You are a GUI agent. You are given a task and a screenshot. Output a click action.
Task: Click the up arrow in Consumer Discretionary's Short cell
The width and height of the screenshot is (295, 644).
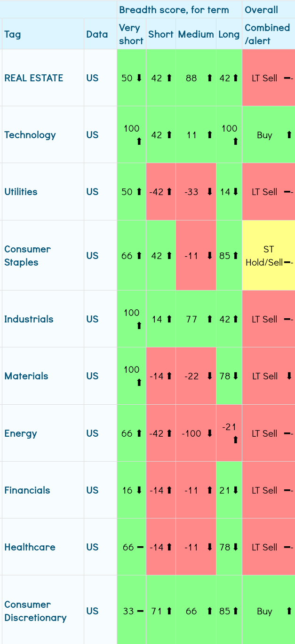point(169,611)
